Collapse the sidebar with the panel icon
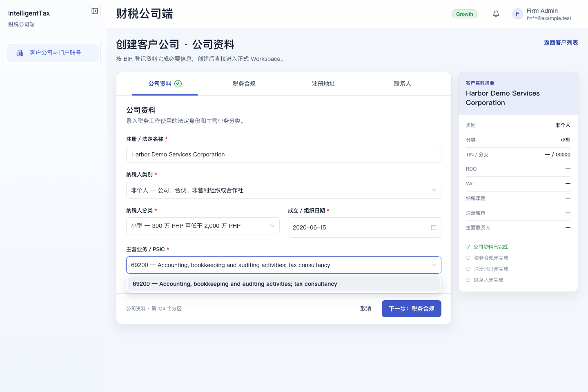Screen dimensions: 588x392 point(95,11)
